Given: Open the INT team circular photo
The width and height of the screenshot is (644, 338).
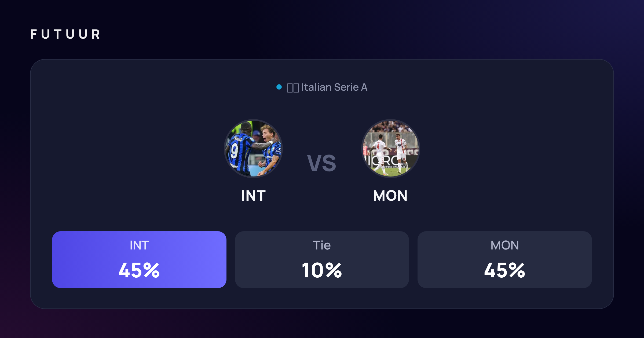Looking at the screenshot, I should pos(253,148).
